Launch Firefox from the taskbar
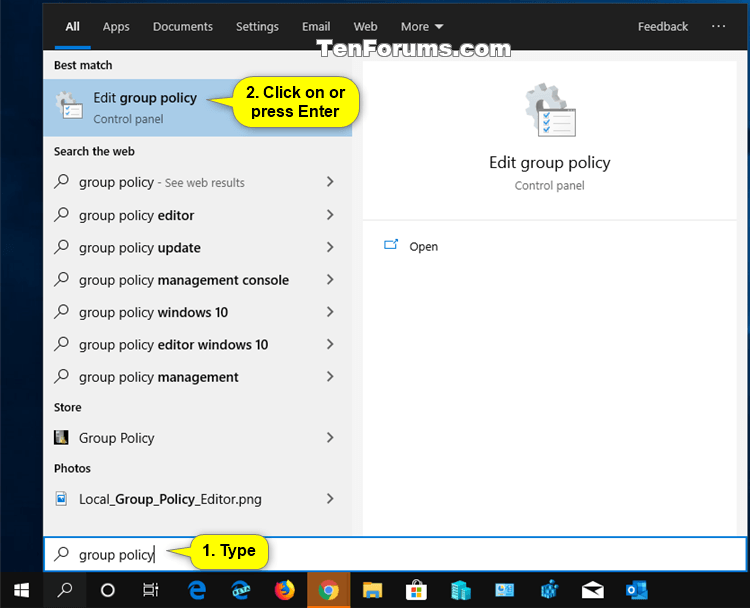The image size is (750, 608). click(x=285, y=590)
